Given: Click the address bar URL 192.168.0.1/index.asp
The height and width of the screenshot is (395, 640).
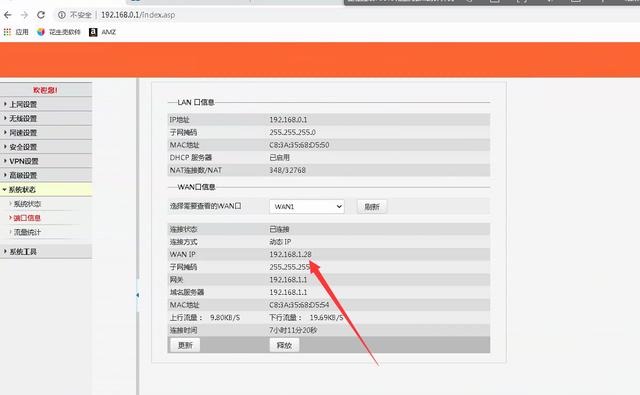Looking at the screenshot, I should (138, 15).
